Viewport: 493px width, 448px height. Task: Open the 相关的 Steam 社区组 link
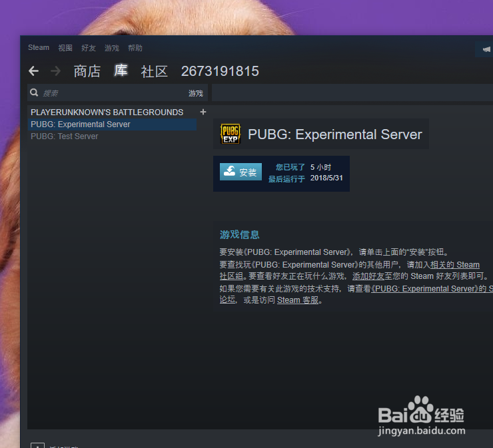454,265
